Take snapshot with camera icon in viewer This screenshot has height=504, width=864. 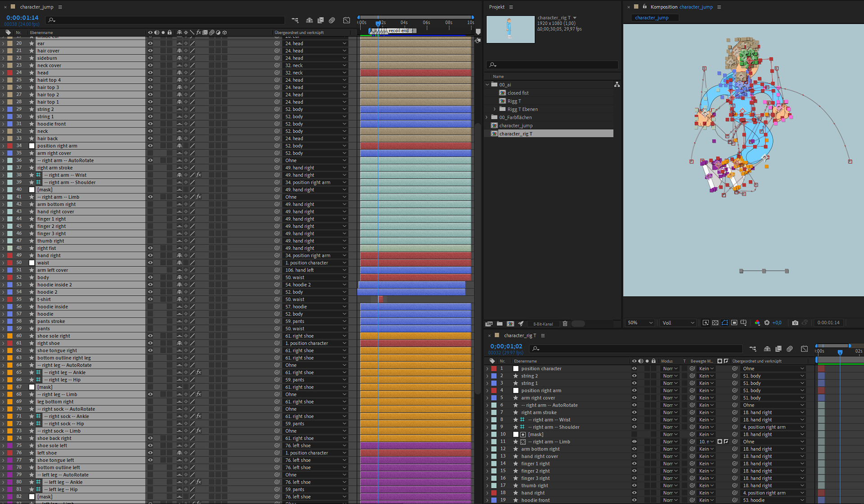[x=795, y=323]
